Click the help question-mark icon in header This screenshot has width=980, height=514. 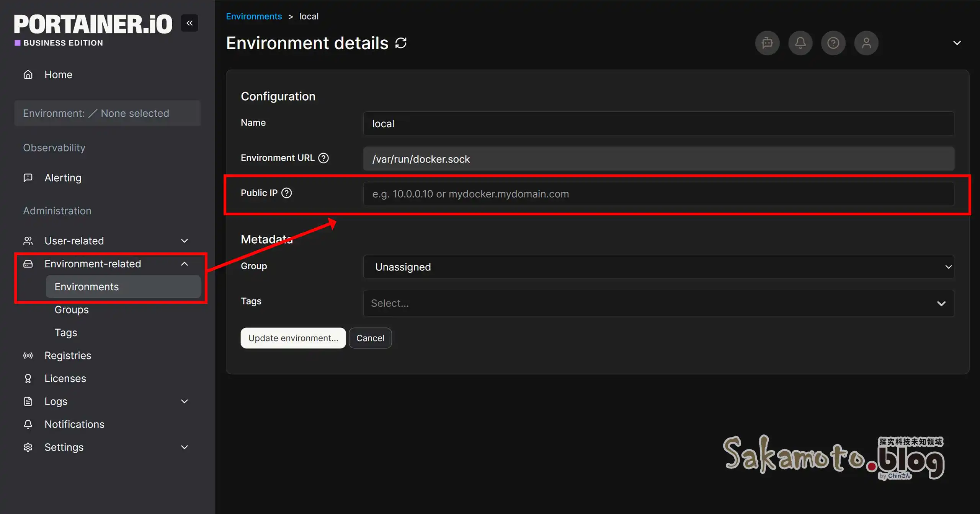(x=833, y=43)
